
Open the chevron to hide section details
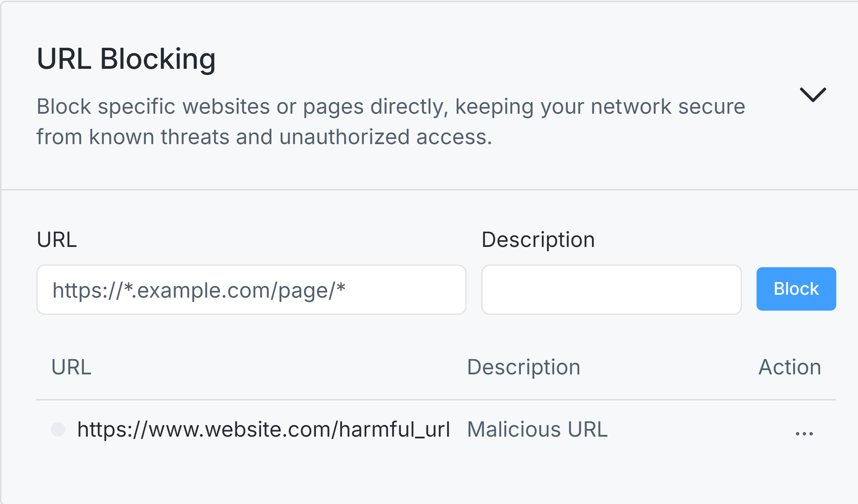(x=812, y=95)
